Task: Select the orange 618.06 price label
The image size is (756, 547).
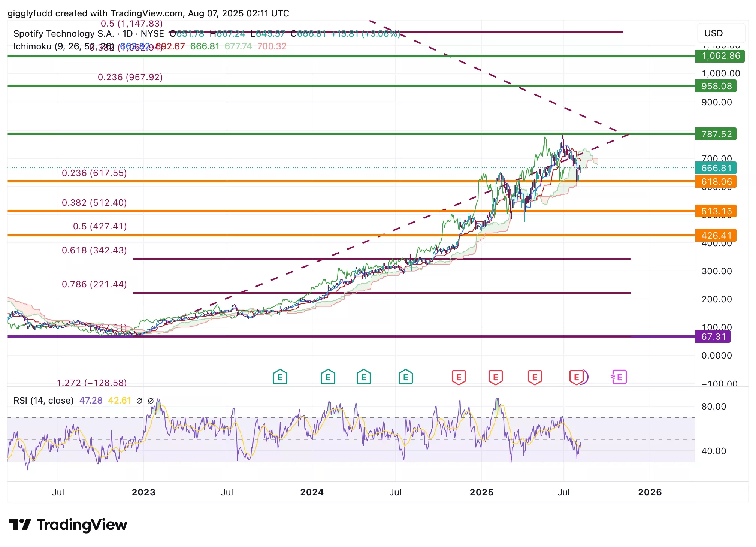Action: pyautogui.click(x=716, y=182)
